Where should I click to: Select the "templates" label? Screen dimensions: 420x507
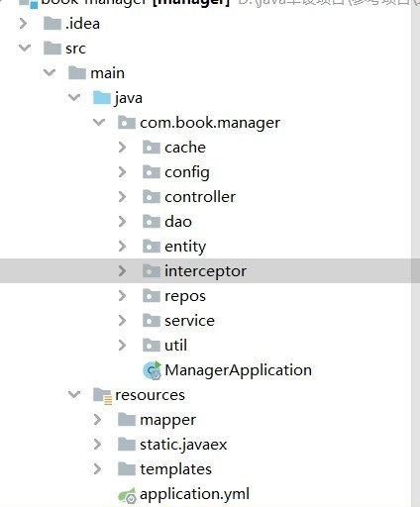tap(175, 470)
